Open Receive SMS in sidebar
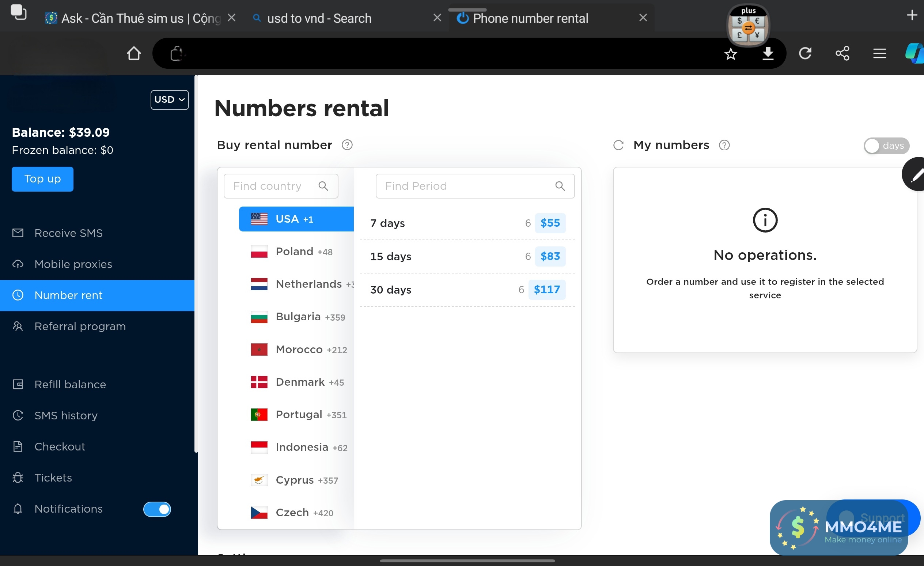924x566 pixels. (68, 233)
